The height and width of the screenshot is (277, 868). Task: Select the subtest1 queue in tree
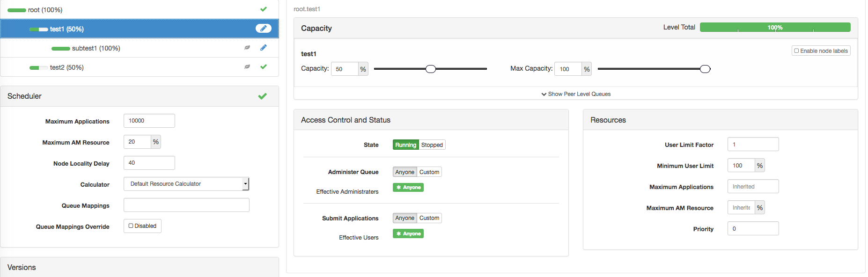click(96, 48)
